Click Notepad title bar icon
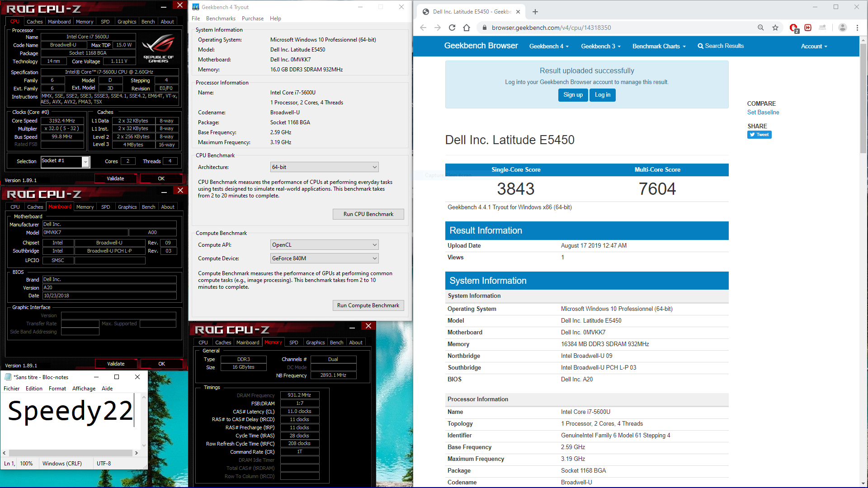 [x=8, y=377]
